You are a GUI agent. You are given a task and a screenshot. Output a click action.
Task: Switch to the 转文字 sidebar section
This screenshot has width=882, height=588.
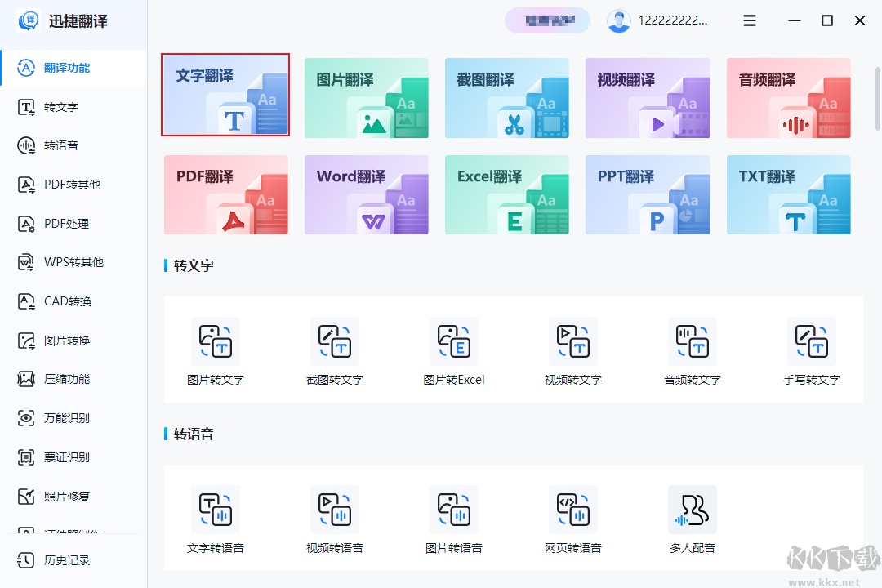(x=73, y=106)
